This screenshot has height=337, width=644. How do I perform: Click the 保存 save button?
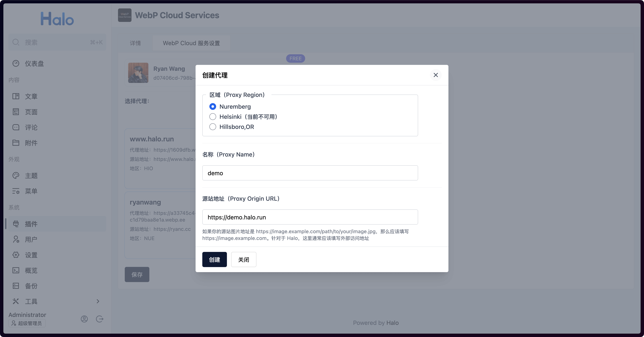tap(137, 274)
